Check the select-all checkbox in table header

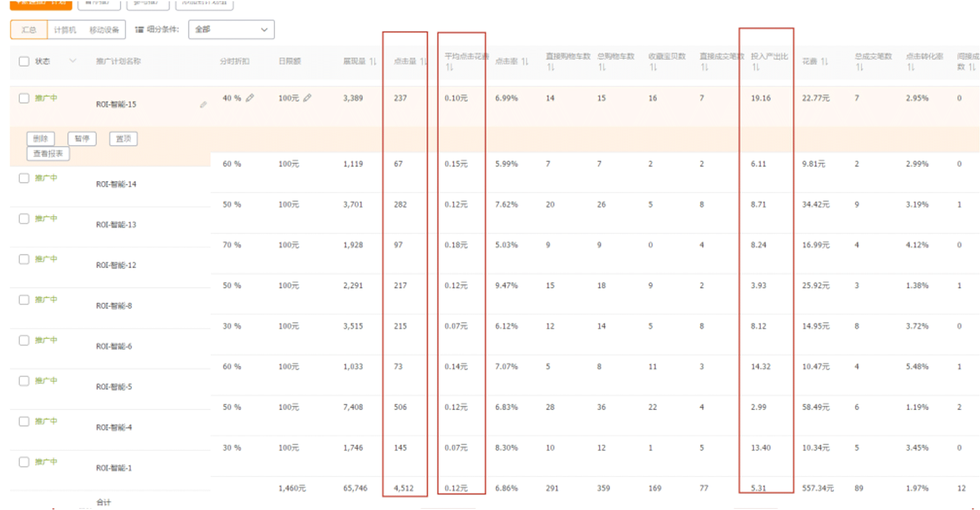(x=24, y=61)
